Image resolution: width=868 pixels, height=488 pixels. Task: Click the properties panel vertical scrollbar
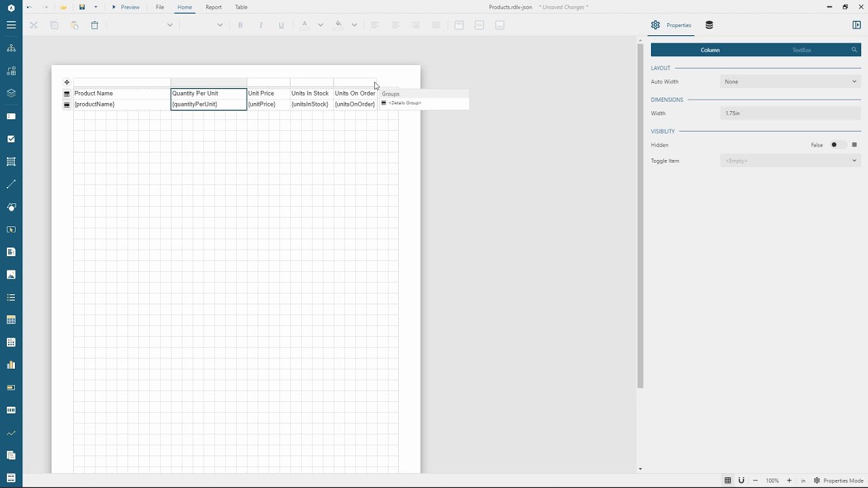point(639,216)
